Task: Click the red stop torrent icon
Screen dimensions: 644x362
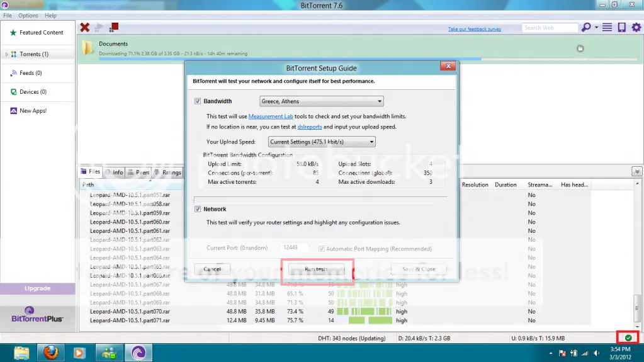Action: (x=114, y=28)
